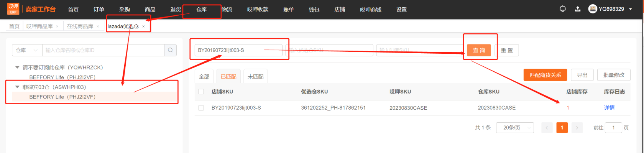
Task: Click the upload icon in header
Action: coord(577,9)
